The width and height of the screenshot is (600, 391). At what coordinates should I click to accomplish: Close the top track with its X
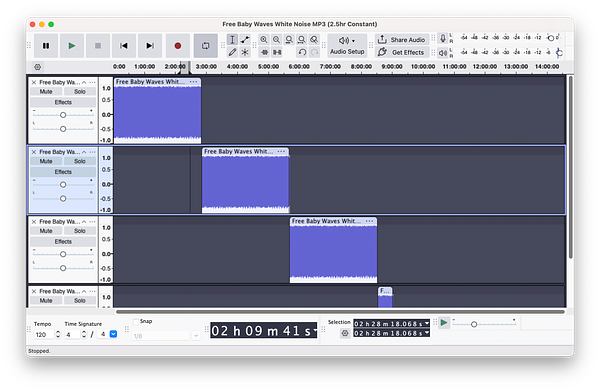[x=34, y=82]
